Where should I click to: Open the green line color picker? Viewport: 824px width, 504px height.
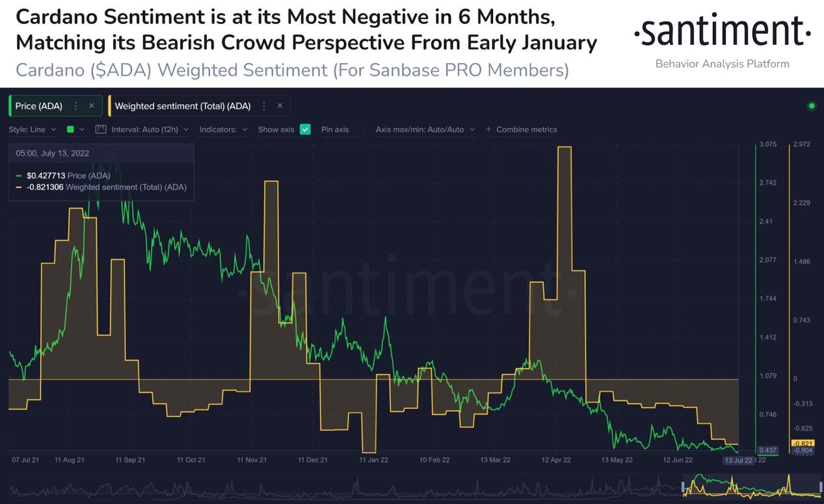[76, 129]
